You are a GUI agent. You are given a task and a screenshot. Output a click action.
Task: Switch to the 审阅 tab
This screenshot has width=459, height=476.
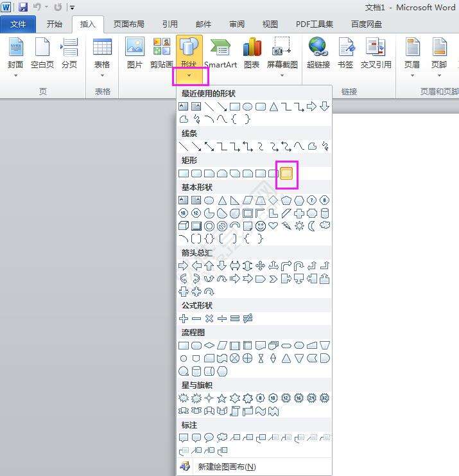(237, 24)
